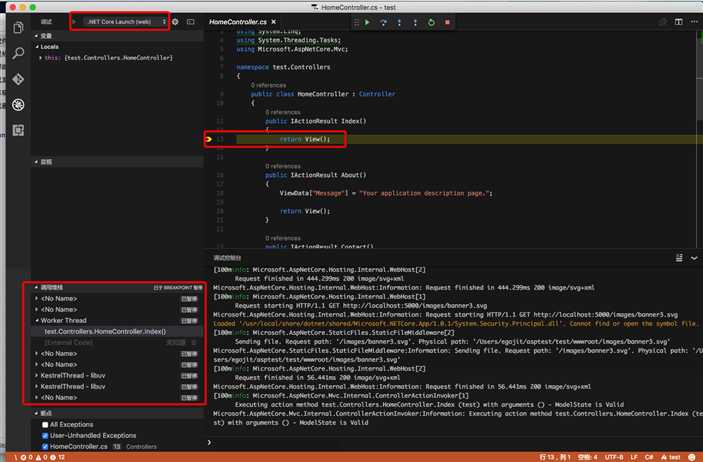Expand the first KestrelThread - libuv thread
Image resolution: width=703 pixels, height=462 pixels.
37,375
